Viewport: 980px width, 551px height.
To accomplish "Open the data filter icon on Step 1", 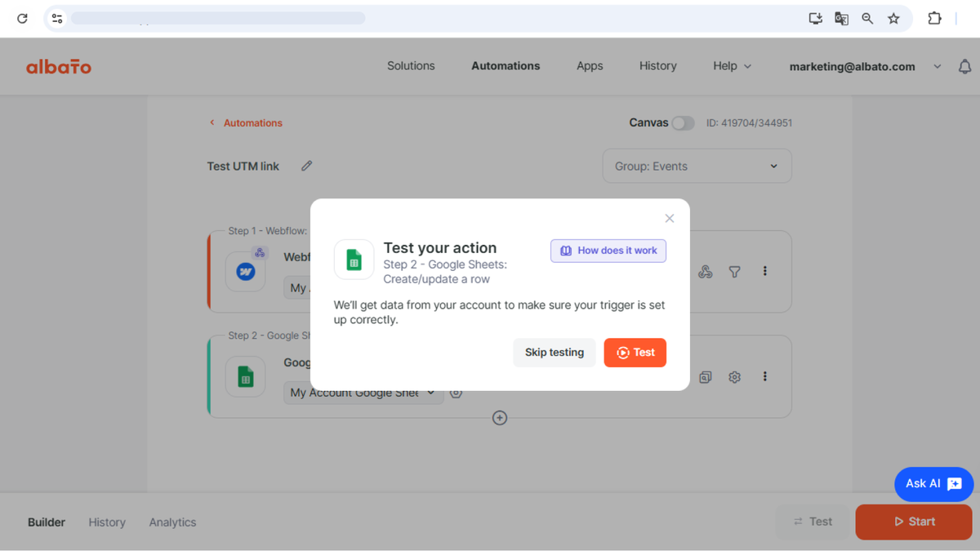I will pos(734,271).
